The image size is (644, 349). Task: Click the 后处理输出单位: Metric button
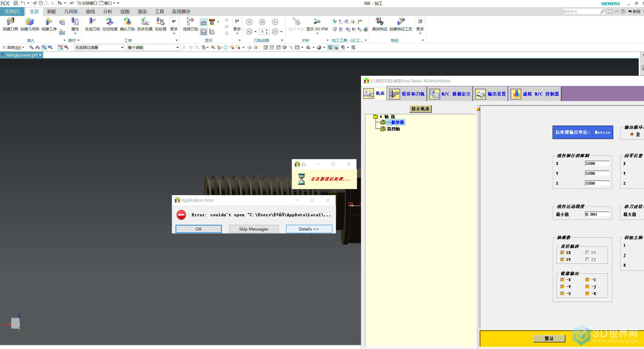coord(583,132)
